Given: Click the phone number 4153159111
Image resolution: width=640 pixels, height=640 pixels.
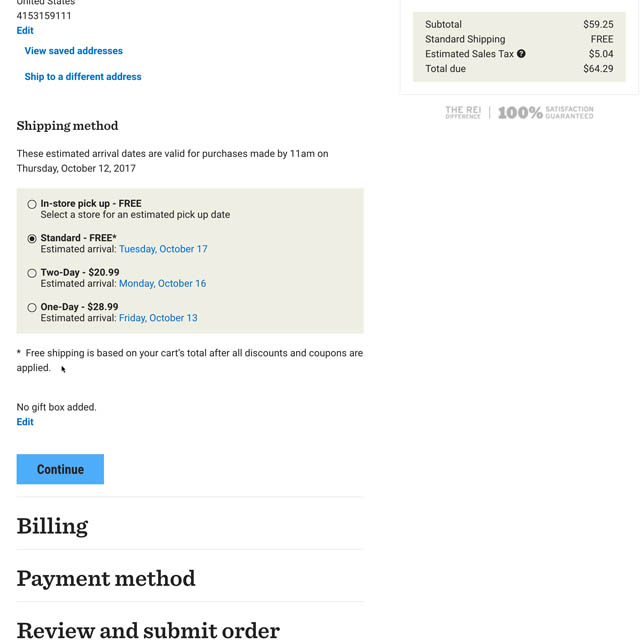Looking at the screenshot, I should point(44,16).
